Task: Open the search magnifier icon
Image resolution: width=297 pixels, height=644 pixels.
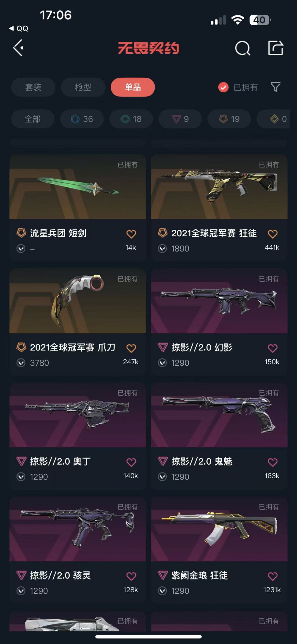Action: point(243,48)
